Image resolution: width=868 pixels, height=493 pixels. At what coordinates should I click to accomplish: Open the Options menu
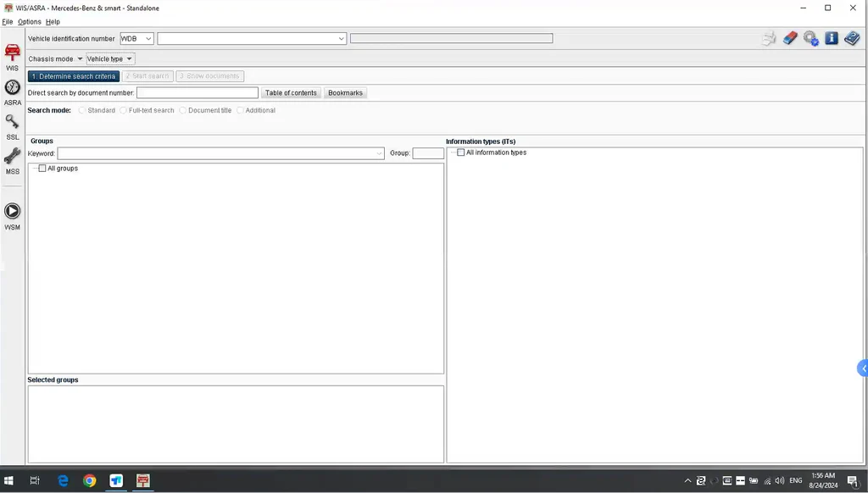[x=29, y=22]
